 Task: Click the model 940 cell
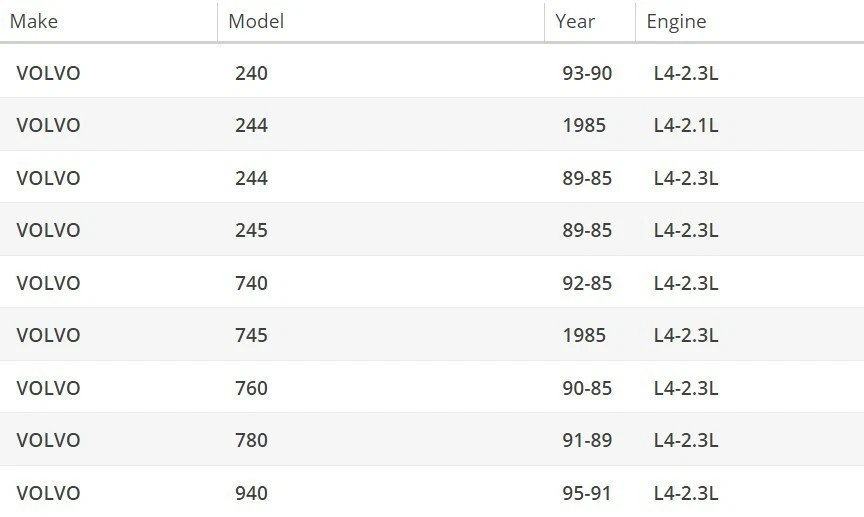(x=251, y=493)
